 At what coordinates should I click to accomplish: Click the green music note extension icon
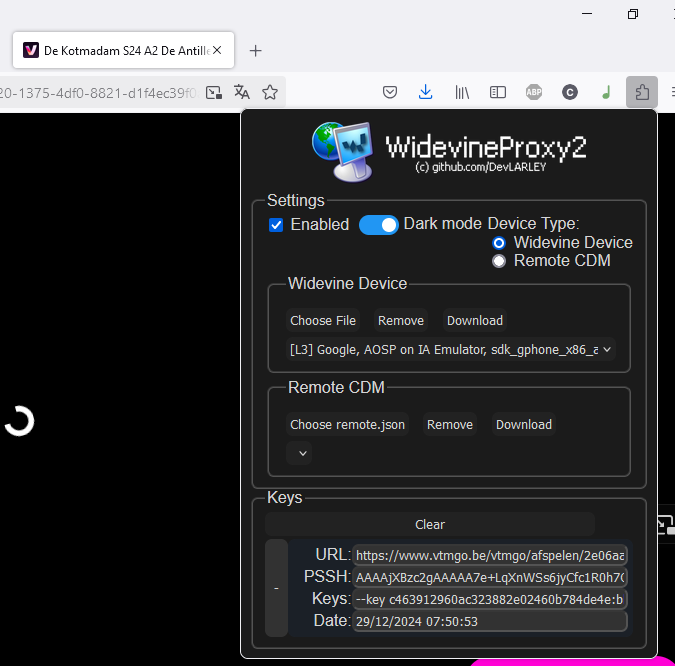[606, 92]
